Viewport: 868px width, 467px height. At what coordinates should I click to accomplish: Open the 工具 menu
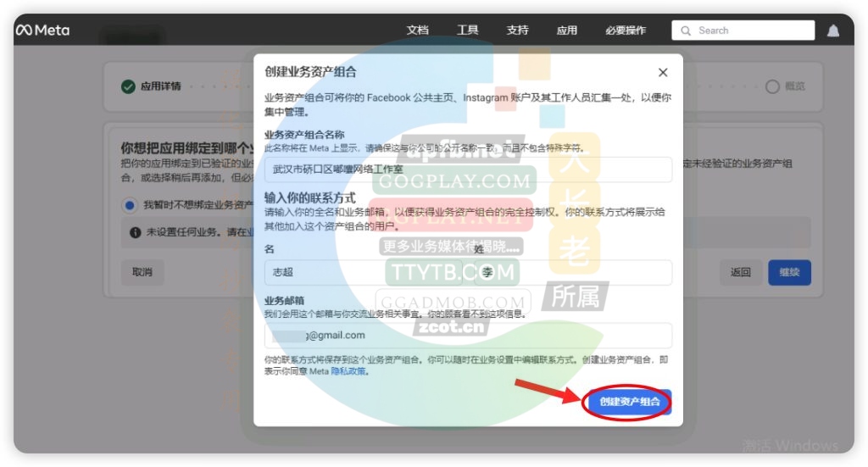click(468, 31)
